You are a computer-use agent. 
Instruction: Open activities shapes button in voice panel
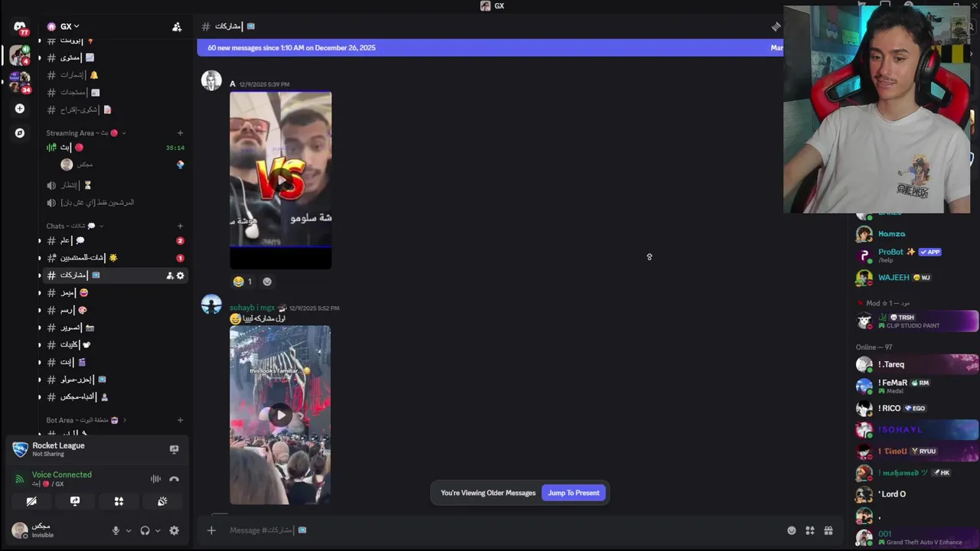point(119,501)
